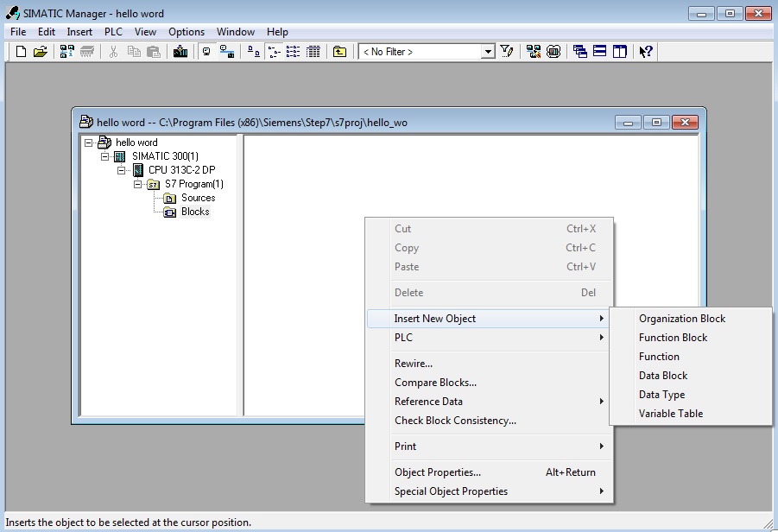This screenshot has width=778, height=532.
Task: Select the Sources folder in the tree
Action: point(198,198)
